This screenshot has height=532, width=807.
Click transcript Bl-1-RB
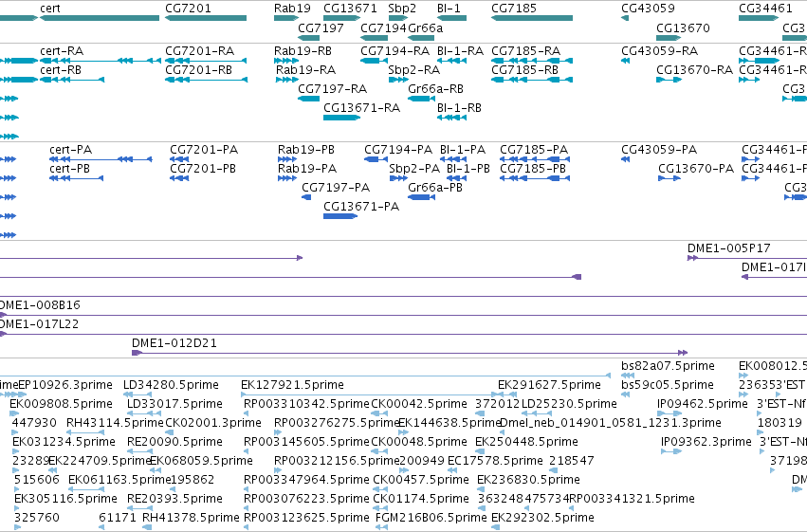(459, 108)
